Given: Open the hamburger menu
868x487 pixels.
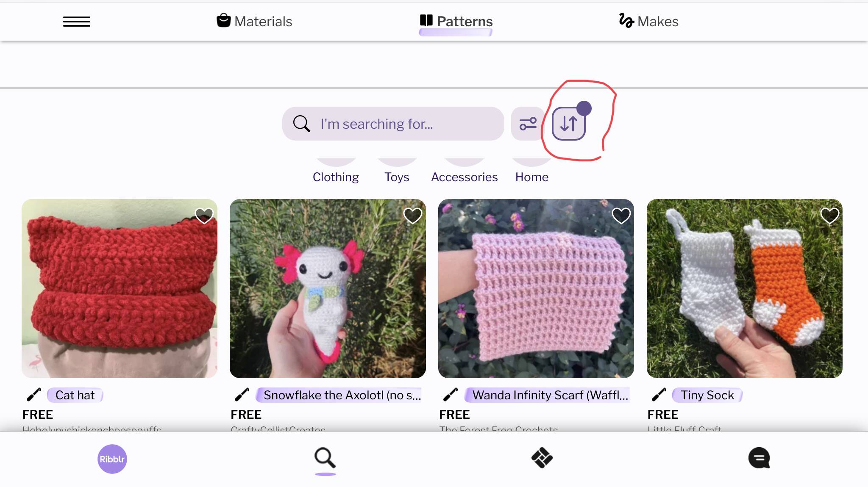Looking at the screenshot, I should coord(77,22).
